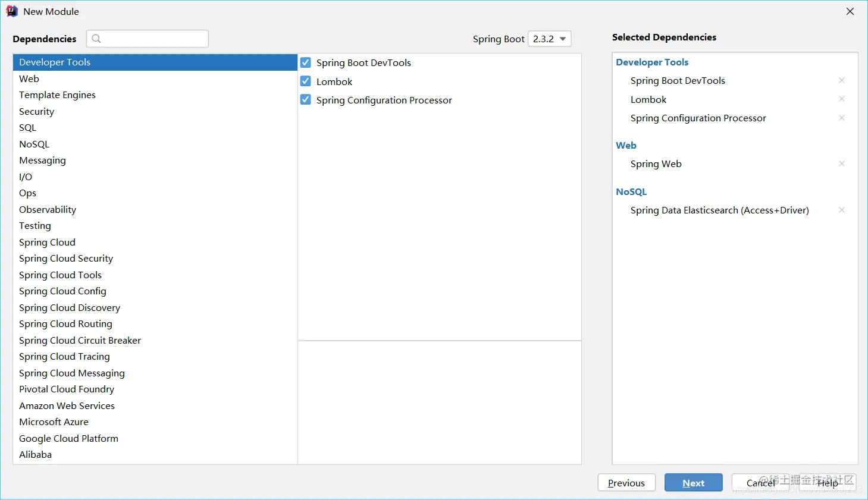868x500 pixels.
Task: Select the Google Cloud Platform category
Action: coord(155,438)
